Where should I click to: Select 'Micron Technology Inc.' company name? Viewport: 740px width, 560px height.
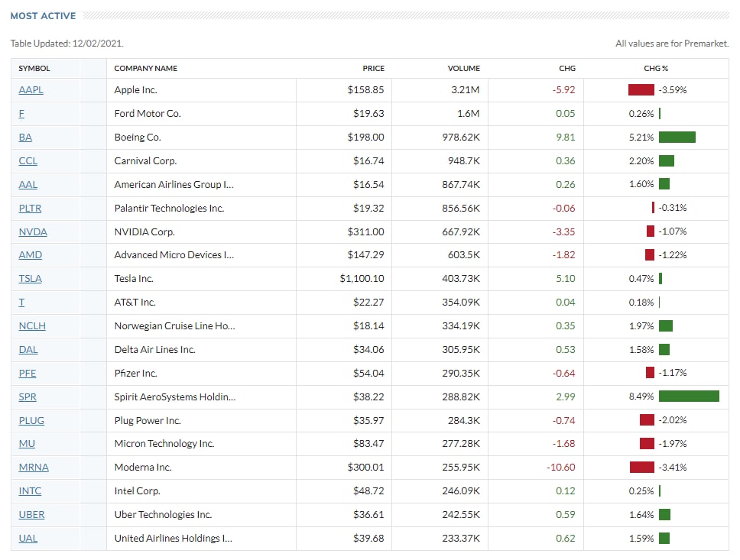pyautogui.click(x=164, y=443)
